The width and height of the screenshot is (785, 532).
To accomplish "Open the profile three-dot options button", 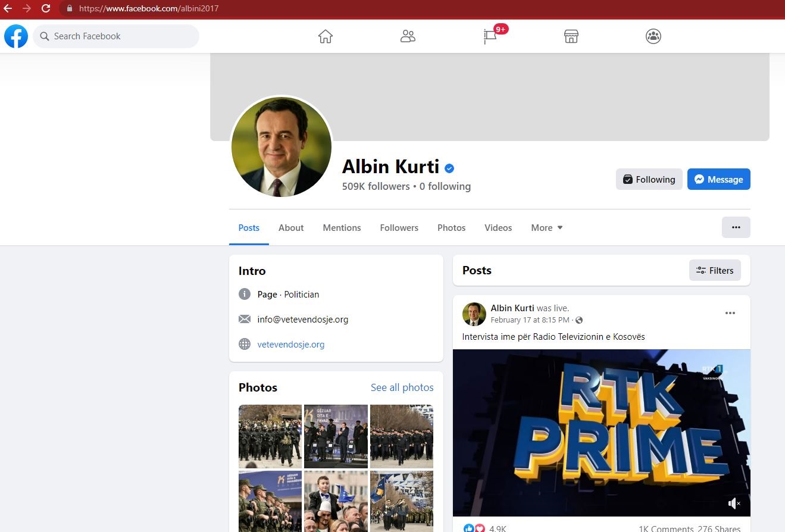I will click(736, 227).
